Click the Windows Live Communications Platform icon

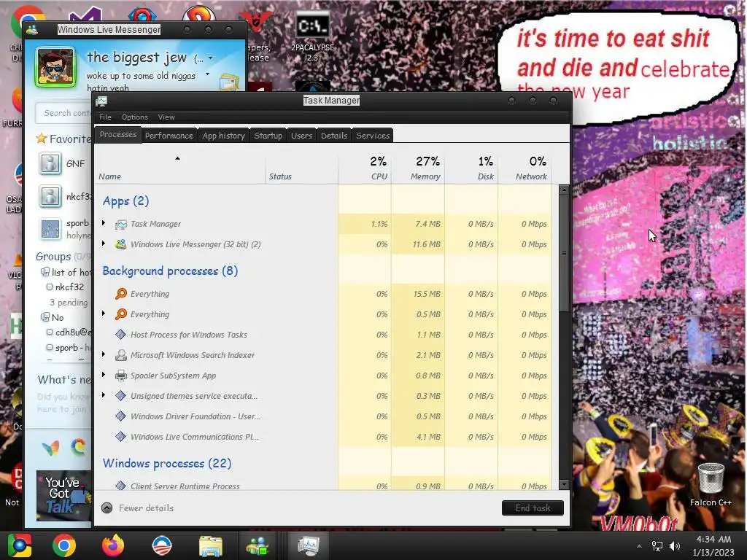(x=121, y=437)
